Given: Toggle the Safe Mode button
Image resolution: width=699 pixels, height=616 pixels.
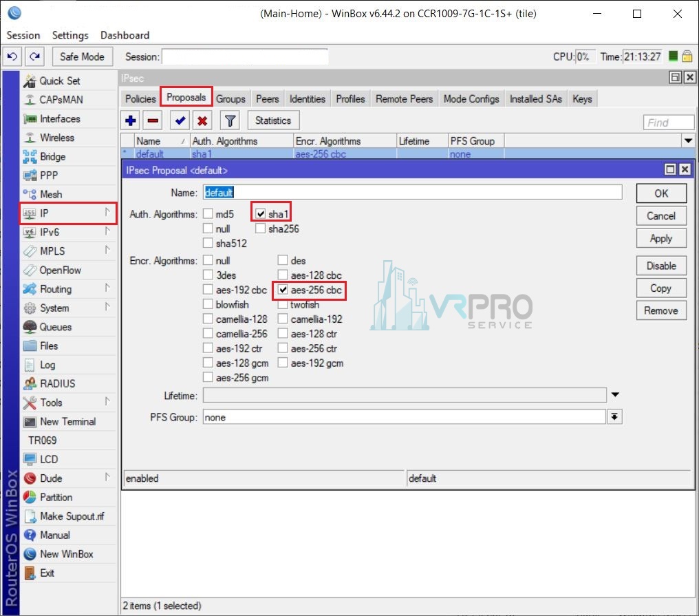Looking at the screenshot, I should point(82,56).
